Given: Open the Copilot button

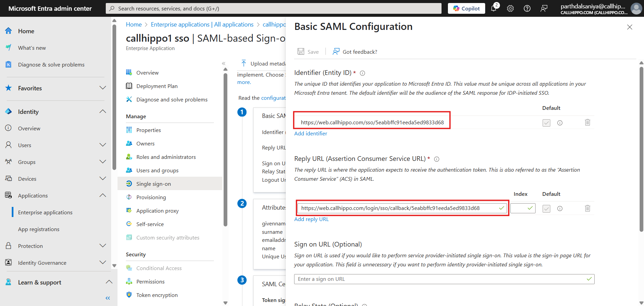Looking at the screenshot, I should 466,8.
